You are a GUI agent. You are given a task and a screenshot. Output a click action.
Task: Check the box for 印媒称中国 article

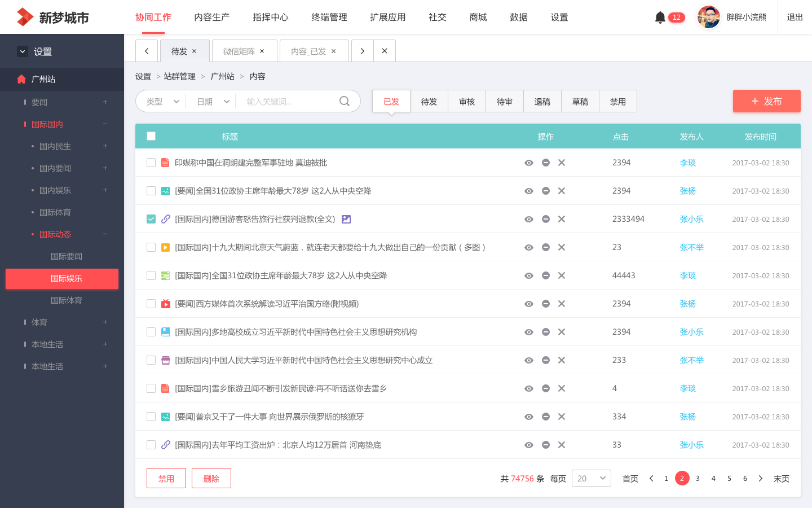click(151, 163)
